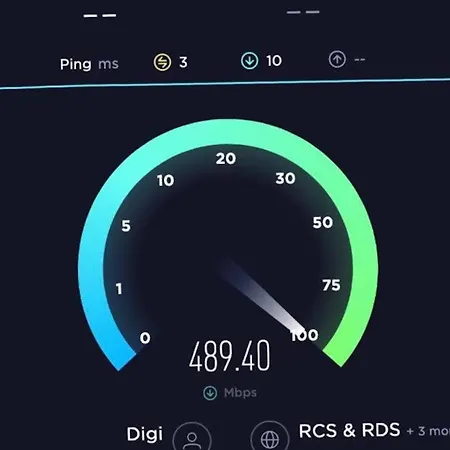Click the user profile icon next to Digi
The height and width of the screenshot is (450, 450).
click(x=192, y=438)
